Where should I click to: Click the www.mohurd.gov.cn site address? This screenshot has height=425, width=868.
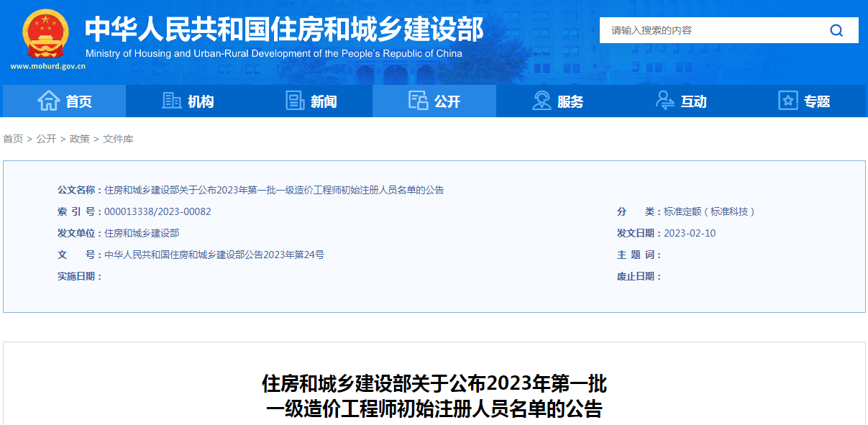click(47, 66)
